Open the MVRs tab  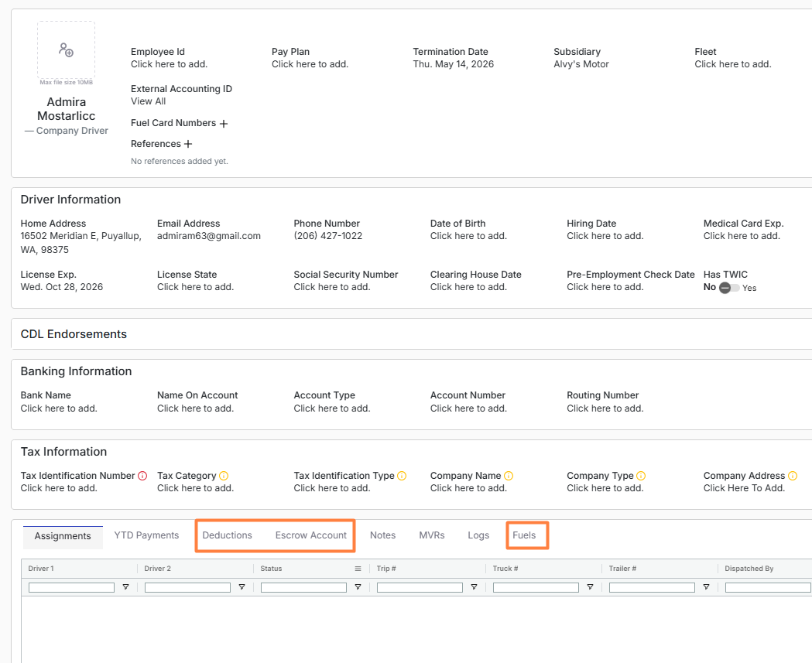tap(432, 535)
